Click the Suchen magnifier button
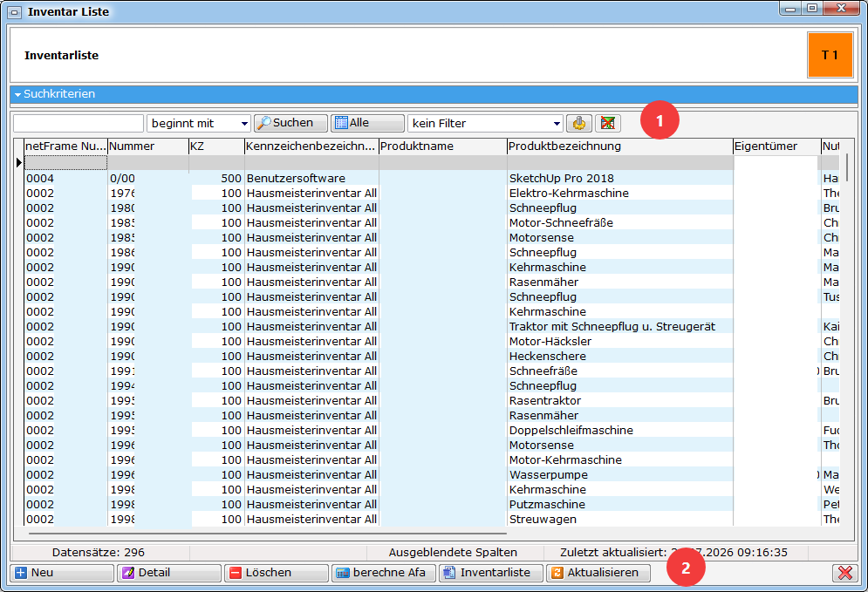Viewport: 868px width, 592px height. pyautogui.click(x=290, y=123)
